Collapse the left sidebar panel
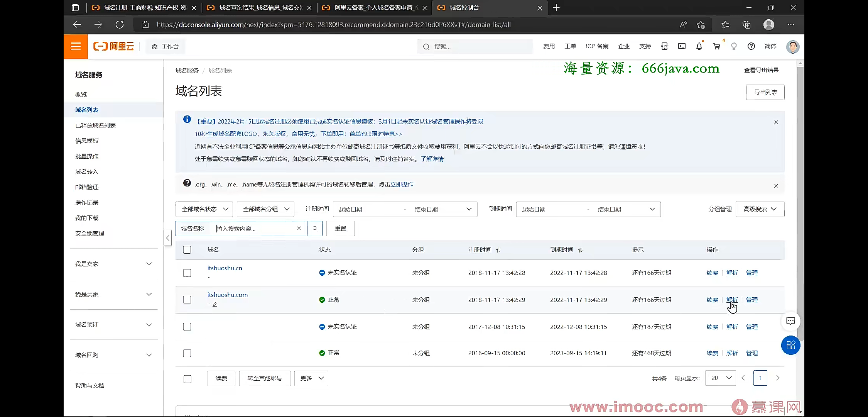Screen dimensions: 868x417 click(x=168, y=238)
